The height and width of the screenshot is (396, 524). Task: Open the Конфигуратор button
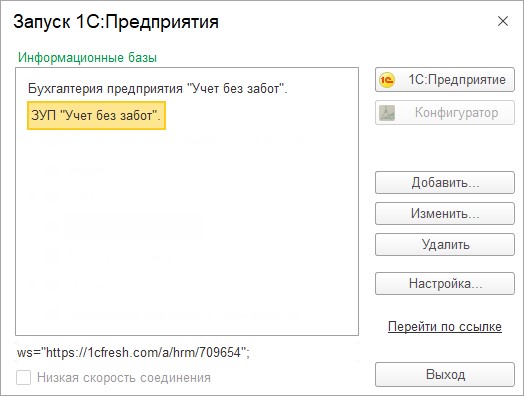[445, 113]
